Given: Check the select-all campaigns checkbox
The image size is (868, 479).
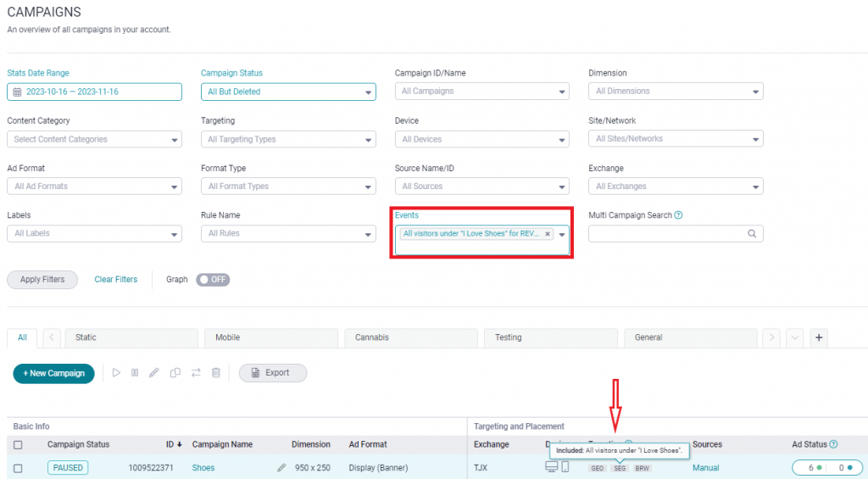Looking at the screenshot, I should click(19, 445).
